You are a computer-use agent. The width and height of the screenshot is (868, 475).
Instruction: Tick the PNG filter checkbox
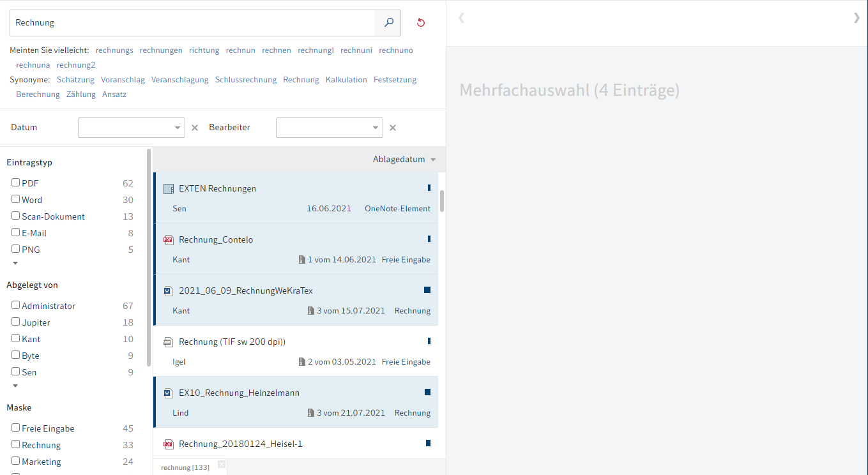coord(16,249)
